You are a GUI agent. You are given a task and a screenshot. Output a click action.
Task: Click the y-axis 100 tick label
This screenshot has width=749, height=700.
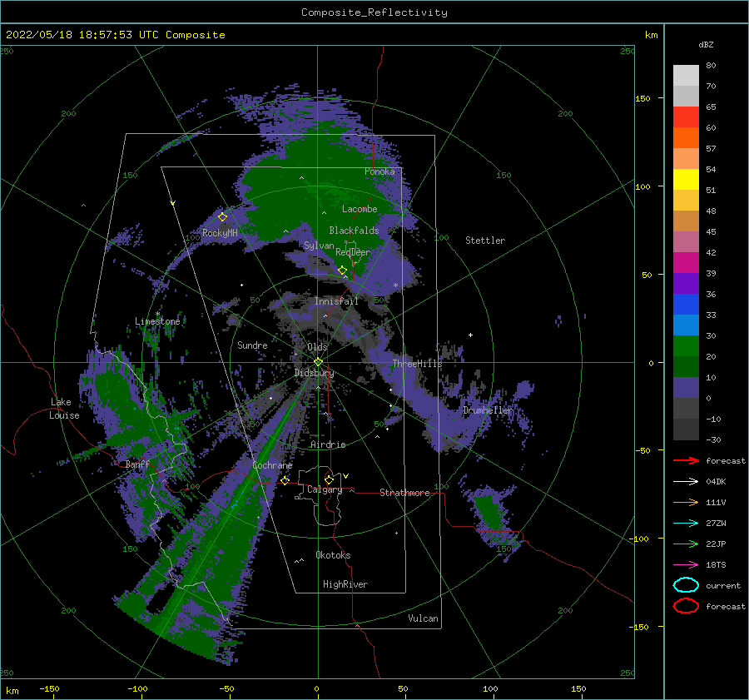(642, 186)
